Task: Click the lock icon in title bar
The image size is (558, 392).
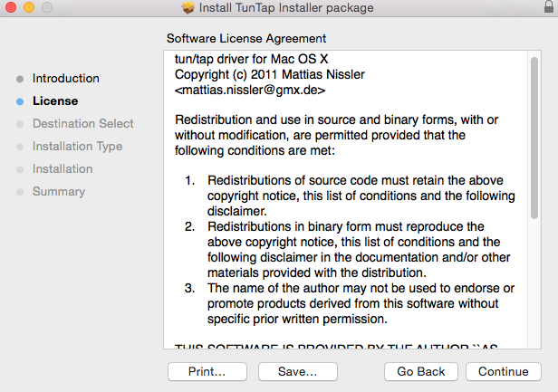Action: point(549,6)
